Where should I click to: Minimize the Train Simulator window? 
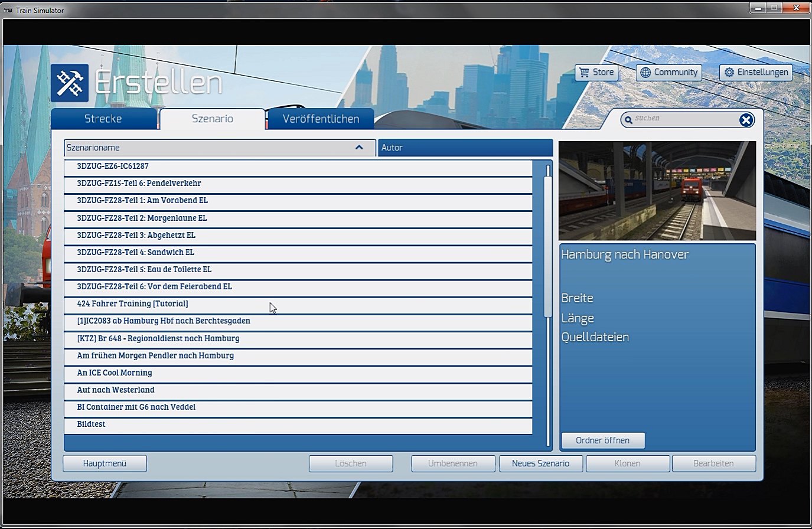(x=758, y=8)
